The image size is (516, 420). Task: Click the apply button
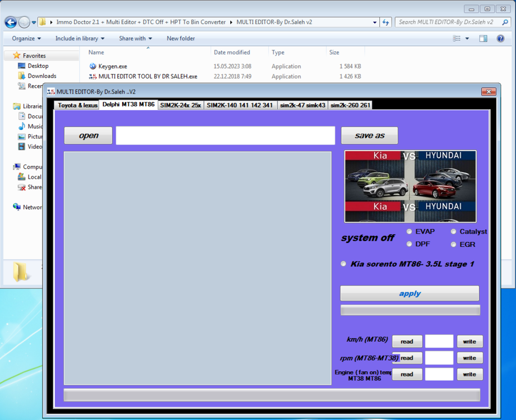click(410, 293)
